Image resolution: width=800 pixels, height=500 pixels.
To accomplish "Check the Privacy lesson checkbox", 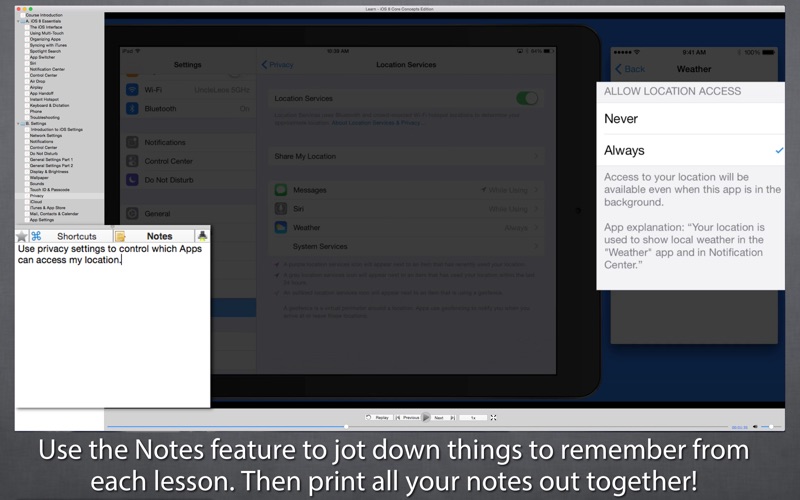I will click(x=27, y=195).
